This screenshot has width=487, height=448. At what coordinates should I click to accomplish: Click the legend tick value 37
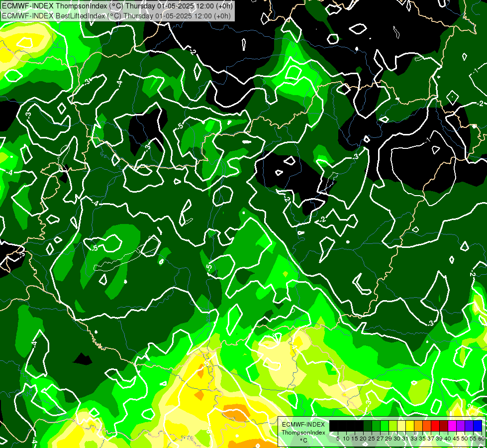pos(431,439)
